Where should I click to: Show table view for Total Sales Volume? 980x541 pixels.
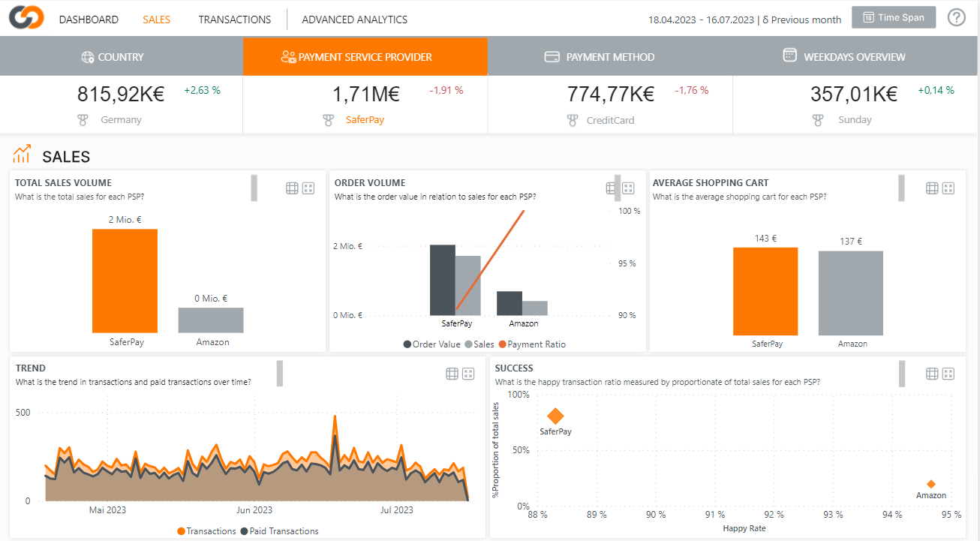click(x=293, y=188)
